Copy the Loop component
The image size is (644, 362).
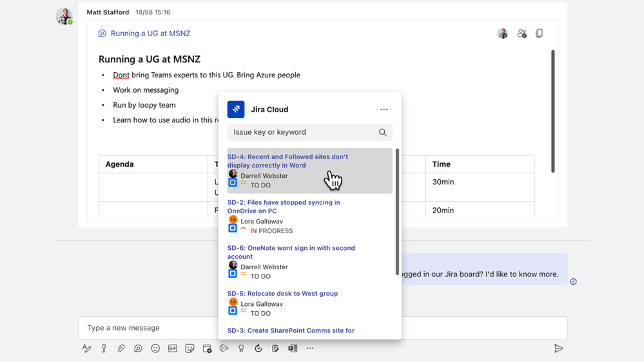540,33
